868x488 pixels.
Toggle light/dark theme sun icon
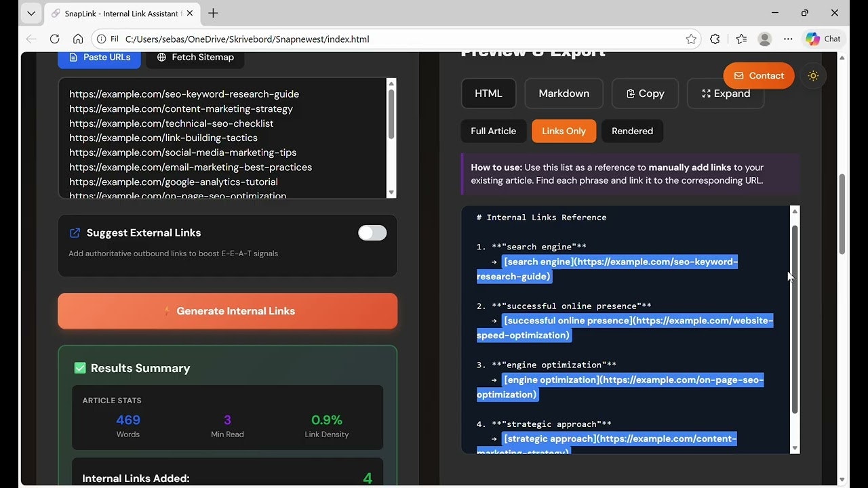[813, 76]
